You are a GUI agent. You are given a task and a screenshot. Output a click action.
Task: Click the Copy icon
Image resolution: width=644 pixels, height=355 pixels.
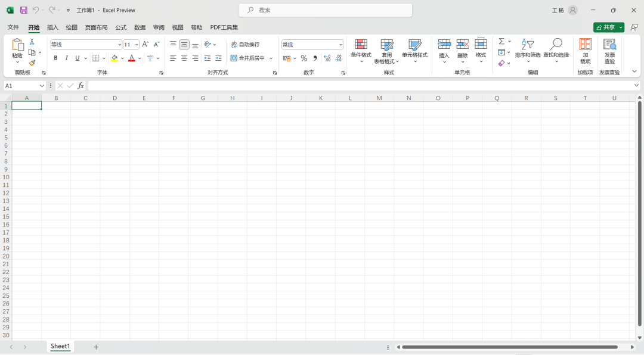32,52
